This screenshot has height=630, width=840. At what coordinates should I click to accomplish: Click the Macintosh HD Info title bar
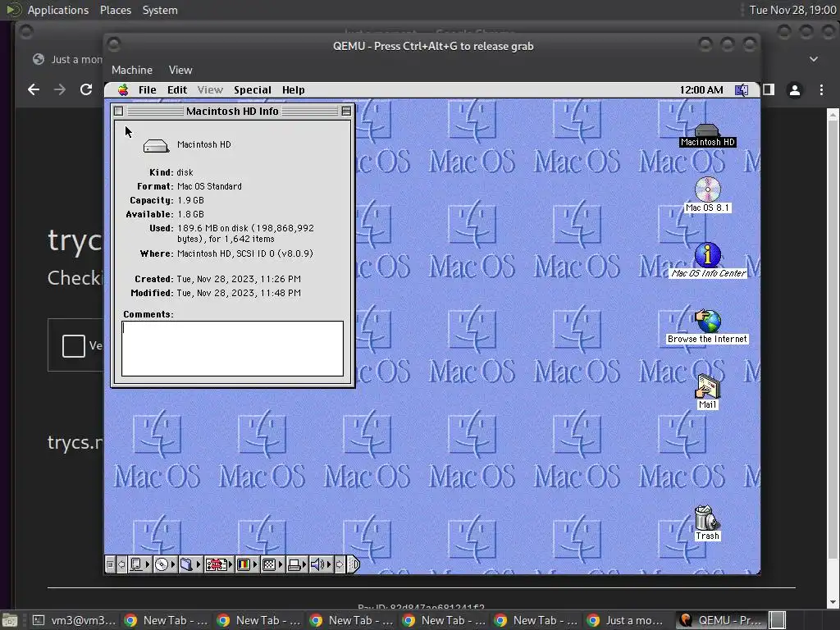(x=232, y=111)
